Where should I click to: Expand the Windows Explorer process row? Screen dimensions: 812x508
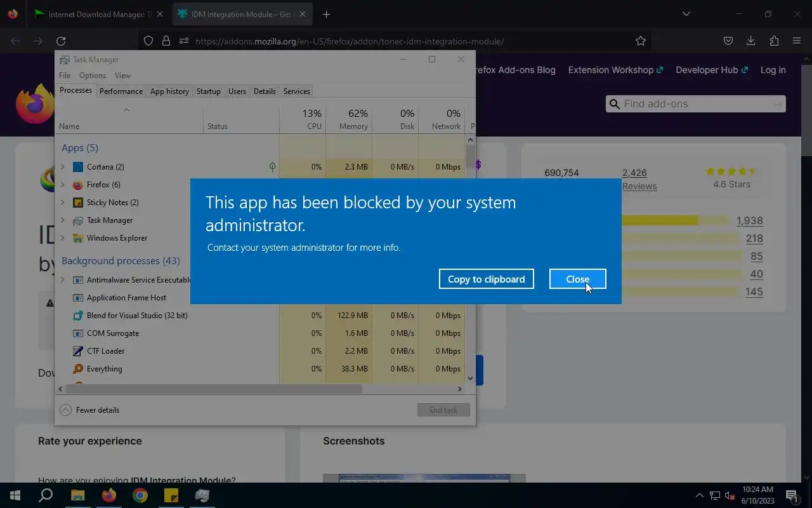coord(62,238)
